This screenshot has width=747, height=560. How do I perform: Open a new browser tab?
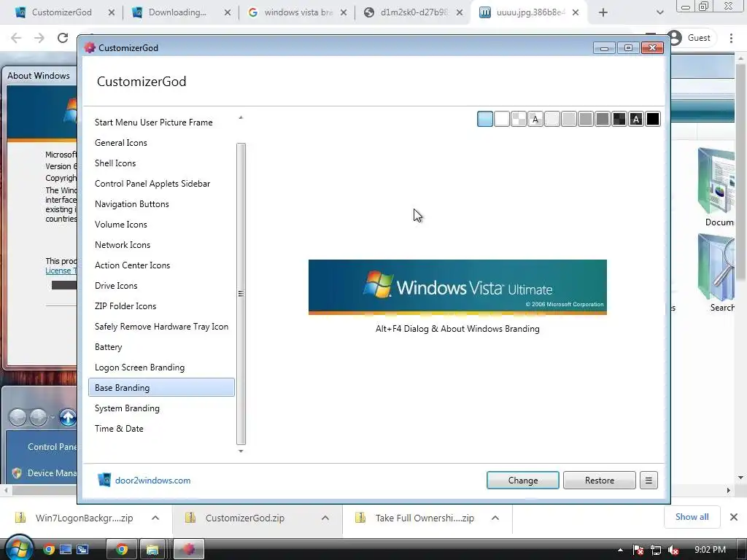[x=603, y=13]
